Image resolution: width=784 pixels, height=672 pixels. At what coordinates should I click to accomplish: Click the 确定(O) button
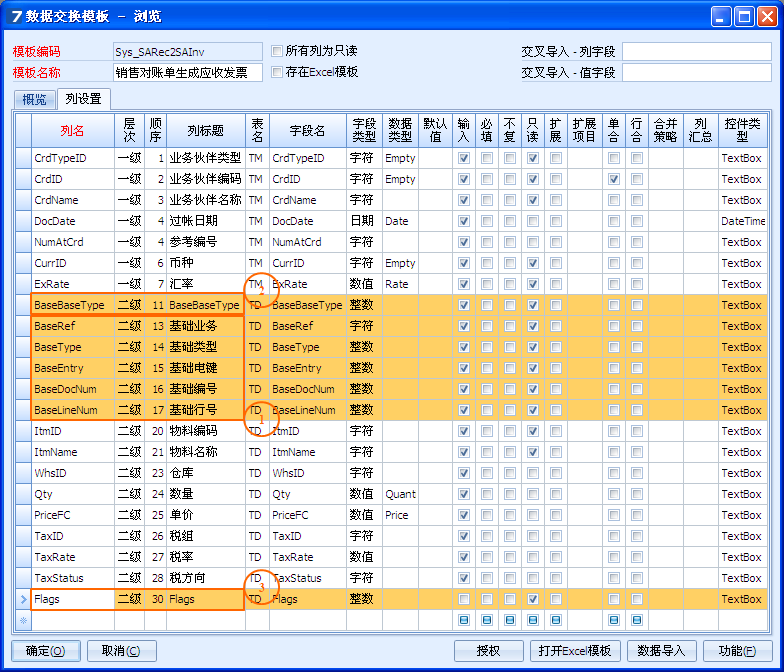point(46,650)
